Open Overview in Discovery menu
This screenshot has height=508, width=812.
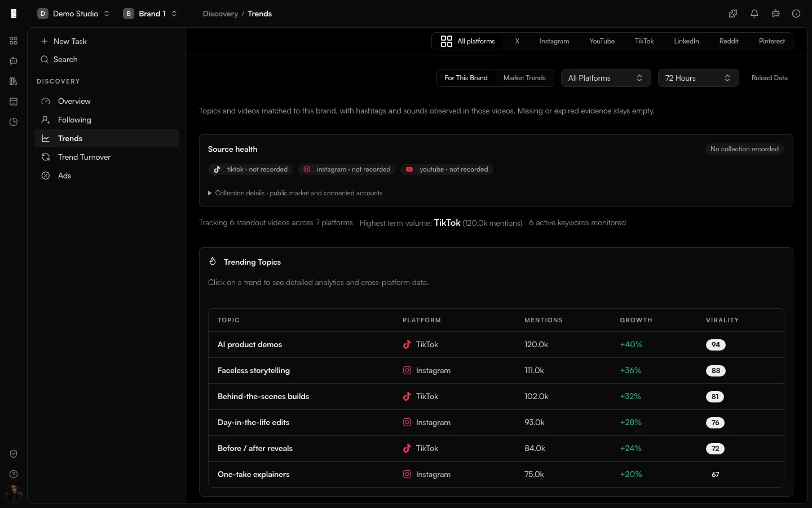107,101
